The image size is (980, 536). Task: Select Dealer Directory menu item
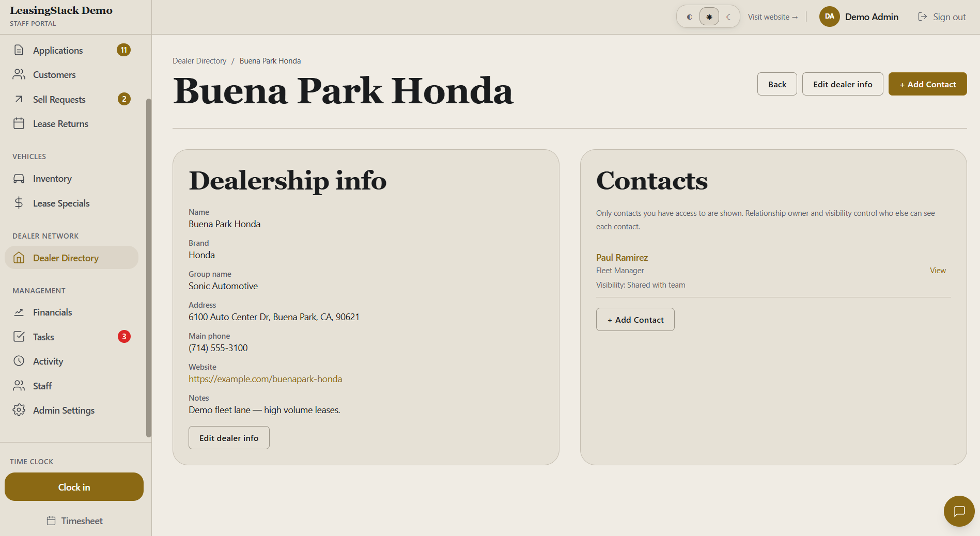coord(72,258)
